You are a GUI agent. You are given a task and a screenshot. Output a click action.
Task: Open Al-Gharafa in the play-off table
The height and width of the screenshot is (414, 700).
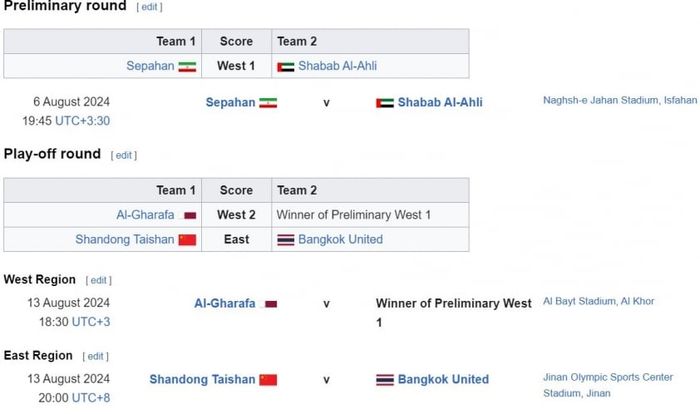pyautogui.click(x=145, y=215)
